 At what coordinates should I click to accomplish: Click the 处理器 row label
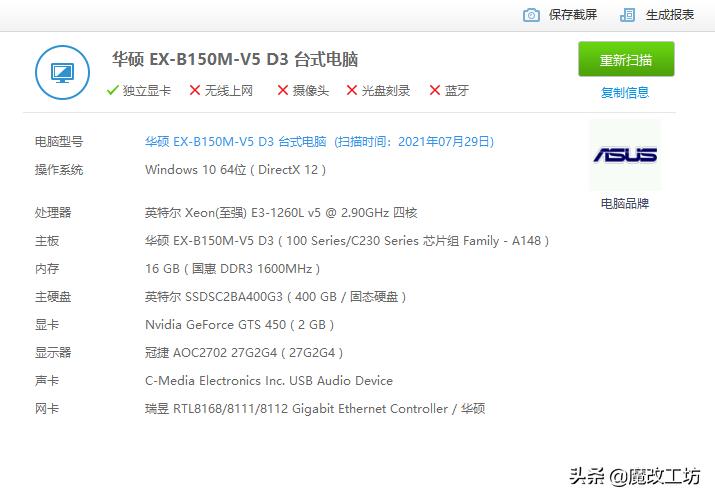[x=53, y=212]
